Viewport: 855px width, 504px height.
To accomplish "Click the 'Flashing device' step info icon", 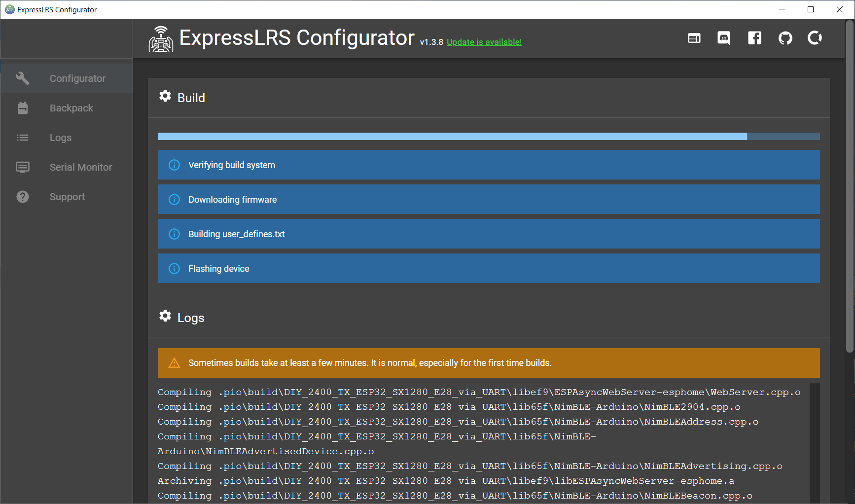I will pos(174,269).
